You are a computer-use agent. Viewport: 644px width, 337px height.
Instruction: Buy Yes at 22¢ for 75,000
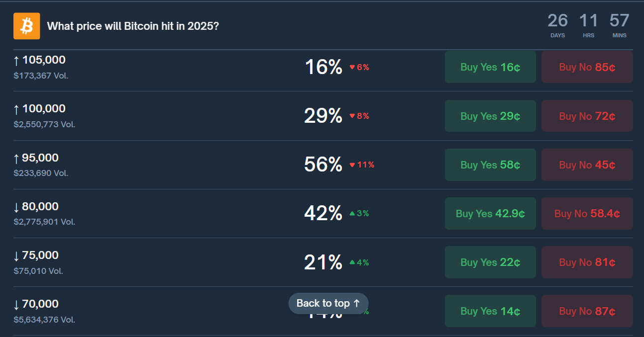(490, 262)
